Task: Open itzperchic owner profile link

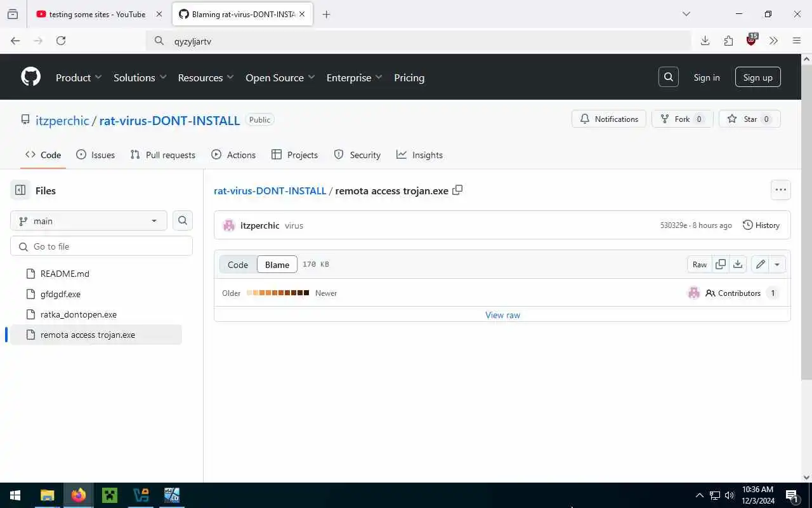Action: click(62, 120)
